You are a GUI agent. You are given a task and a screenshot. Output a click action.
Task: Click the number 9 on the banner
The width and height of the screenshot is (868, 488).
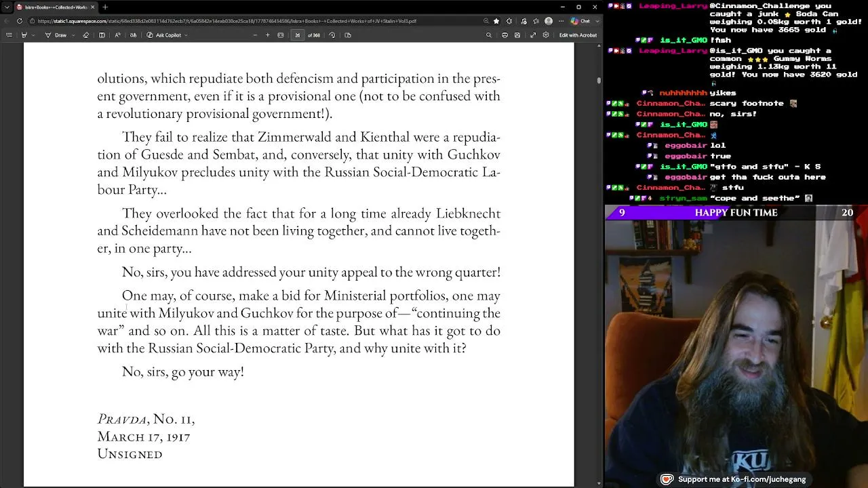click(x=622, y=213)
